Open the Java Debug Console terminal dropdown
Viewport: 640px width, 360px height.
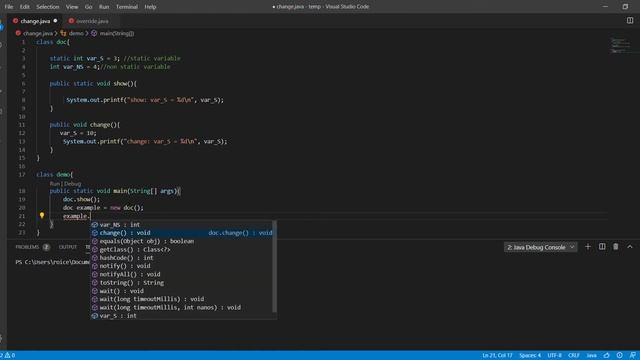[x=540, y=247]
